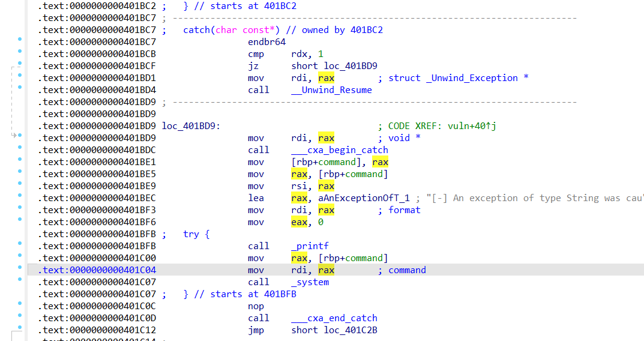Click the _system function name
The height and width of the screenshot is (341, 644).
pyautogui.click(x=310, y=282)
